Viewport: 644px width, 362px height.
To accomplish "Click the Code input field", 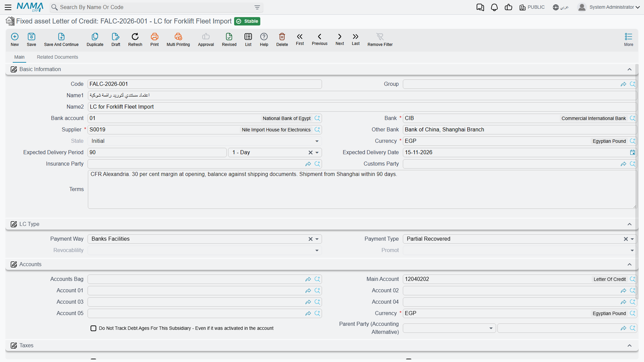I will click(x=205, y=84).
